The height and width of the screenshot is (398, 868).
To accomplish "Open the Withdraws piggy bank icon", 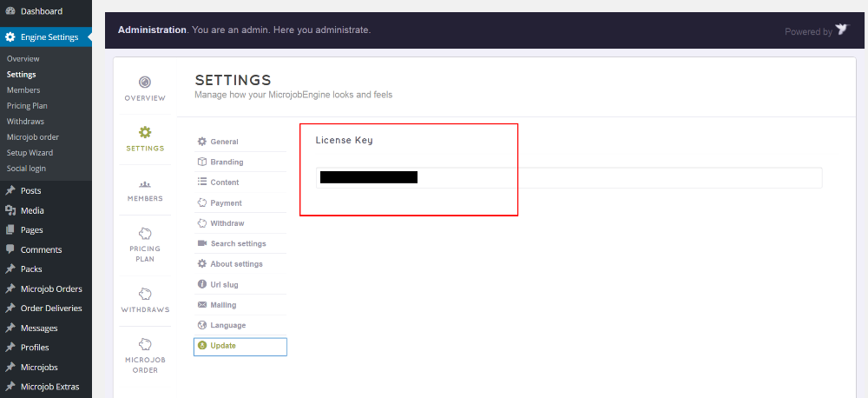I will [145, 294].
